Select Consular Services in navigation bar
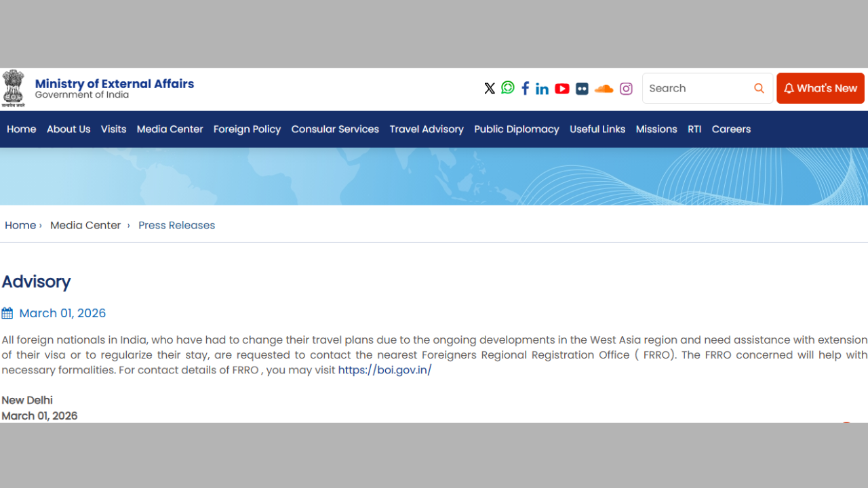The width and height of the screenshot is (868, 488). tap(335, 129)
